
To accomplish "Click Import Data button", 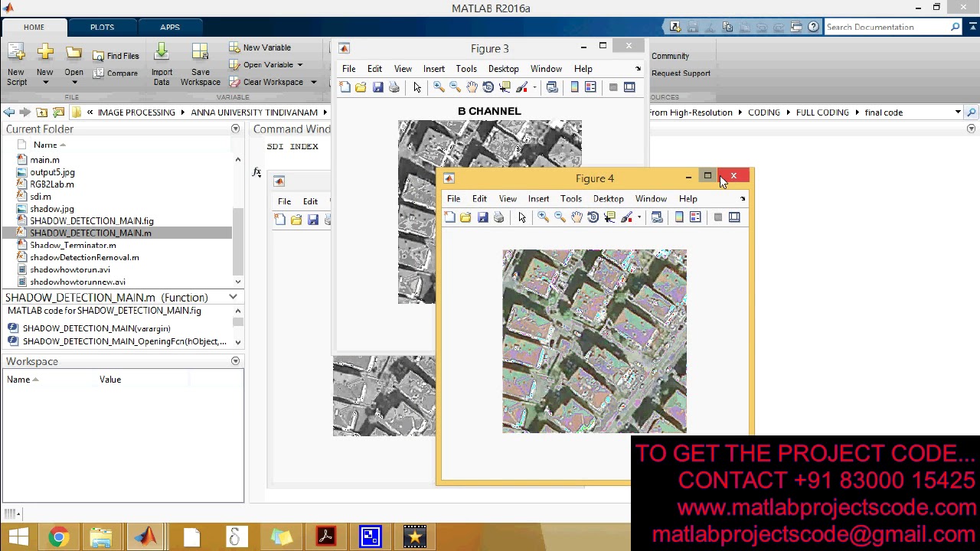I will [x=162, y=65].
